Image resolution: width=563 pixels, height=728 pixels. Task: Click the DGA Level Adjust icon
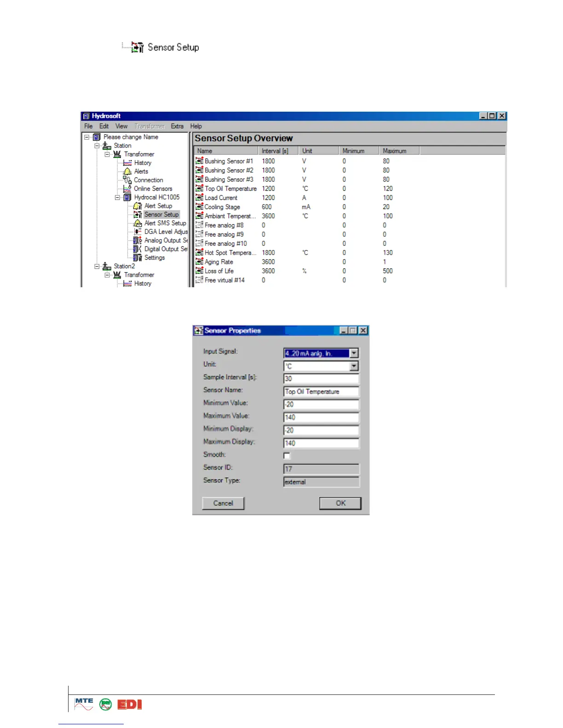(x=138, y=232)
